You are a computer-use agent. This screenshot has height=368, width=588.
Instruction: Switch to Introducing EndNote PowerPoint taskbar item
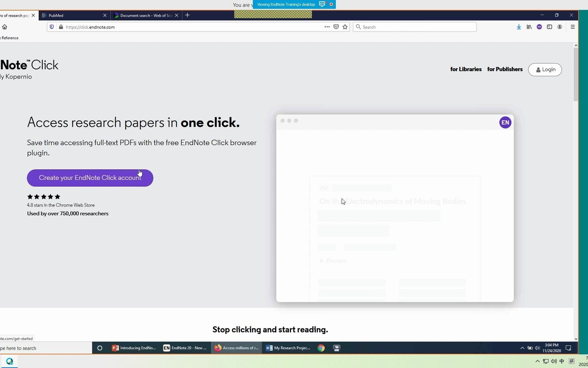tap(134, 348)
